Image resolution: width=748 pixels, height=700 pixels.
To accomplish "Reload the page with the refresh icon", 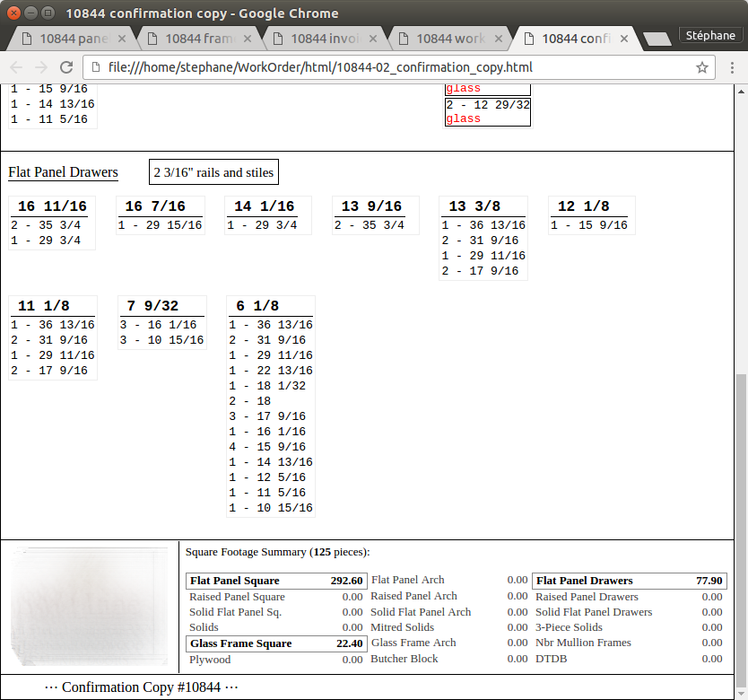I will (65, 67).
